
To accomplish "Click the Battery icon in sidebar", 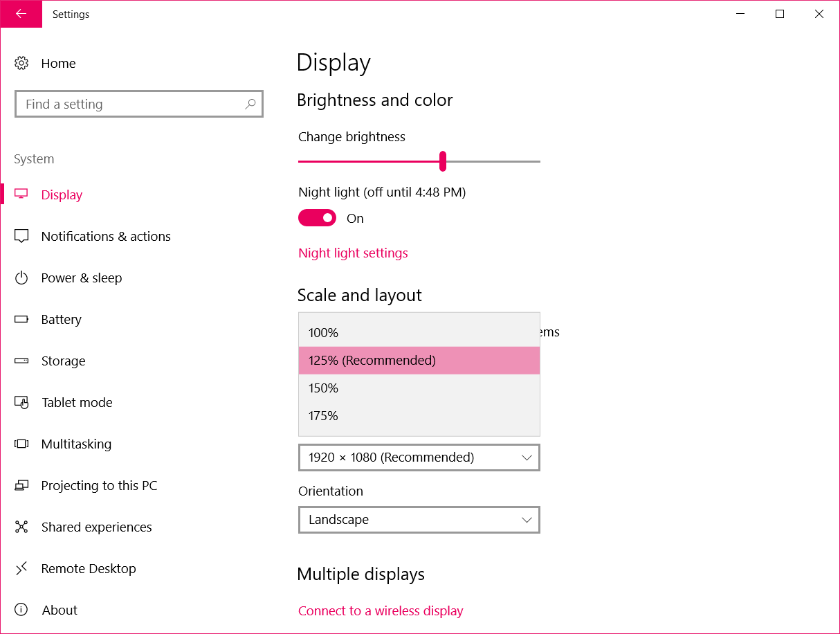I will (21, 319).
